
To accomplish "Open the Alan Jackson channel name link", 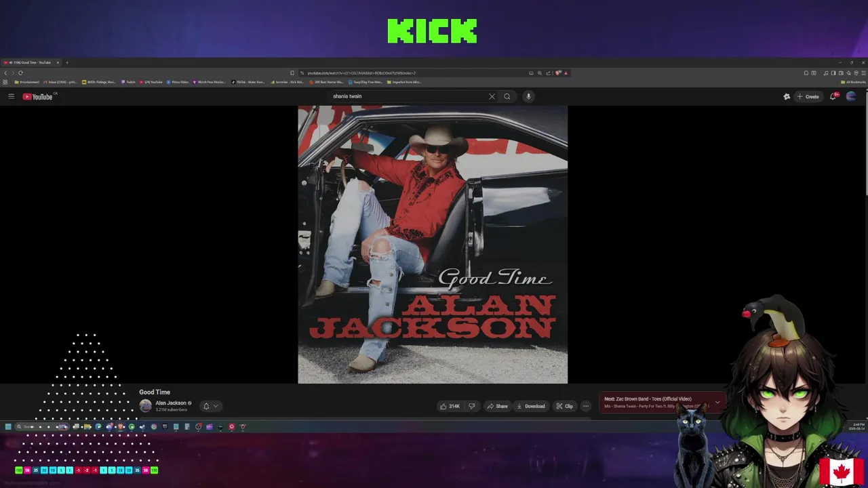I will click(171, 403).
